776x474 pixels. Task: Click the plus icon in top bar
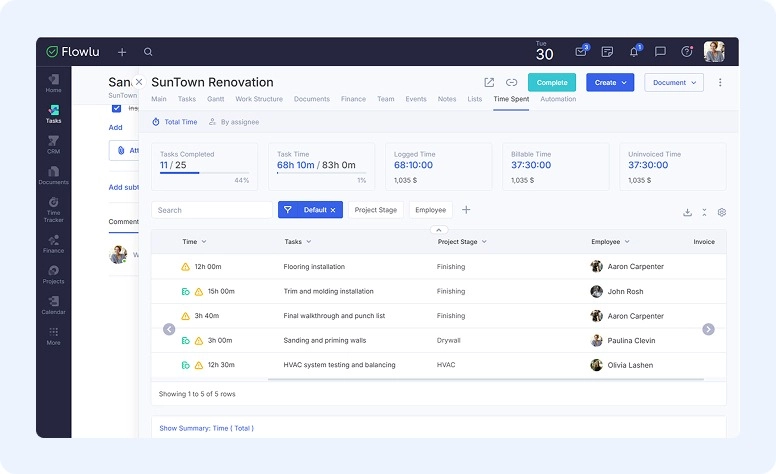pos(122,52)
